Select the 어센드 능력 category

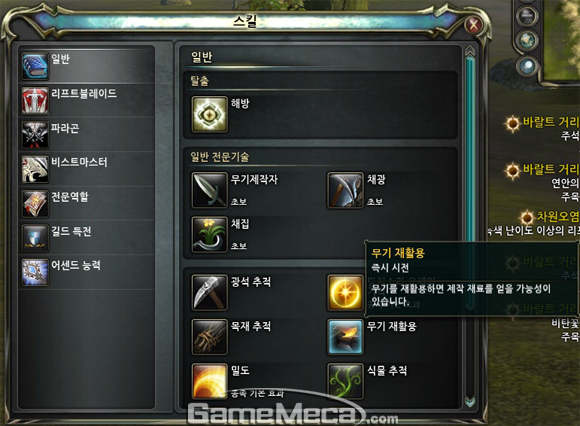click(87, 272)
